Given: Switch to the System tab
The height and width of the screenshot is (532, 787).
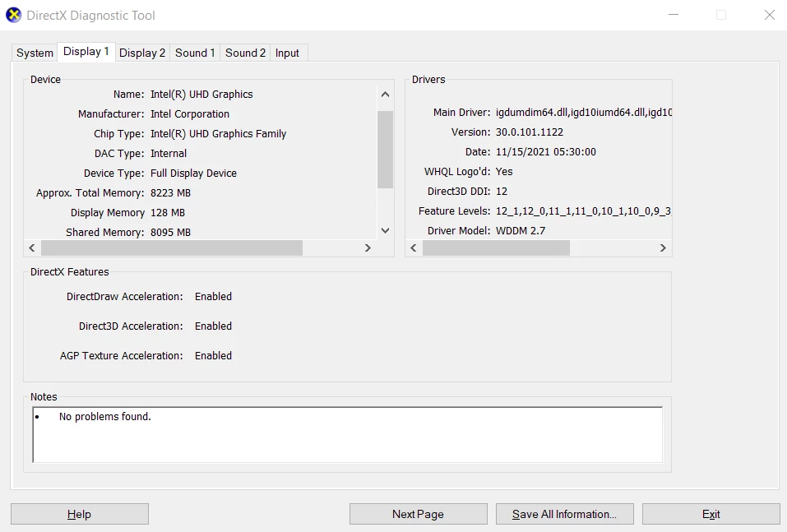Looking at the screenshot, I should [35, 53].
